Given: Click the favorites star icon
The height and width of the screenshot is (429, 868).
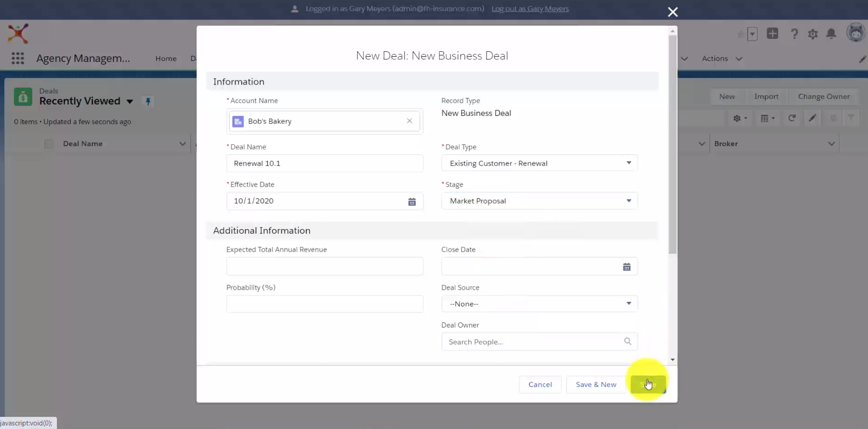Looking at the screenshot, I should click(740, 34).
